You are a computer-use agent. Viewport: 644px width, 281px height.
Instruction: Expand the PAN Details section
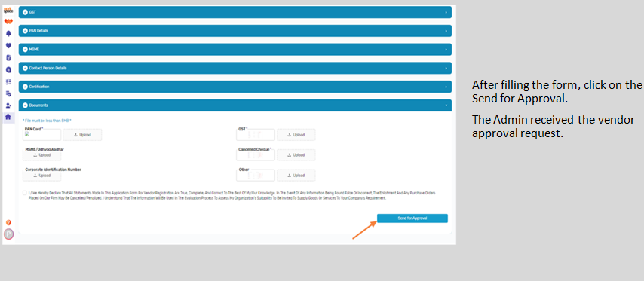pos(235,31)
